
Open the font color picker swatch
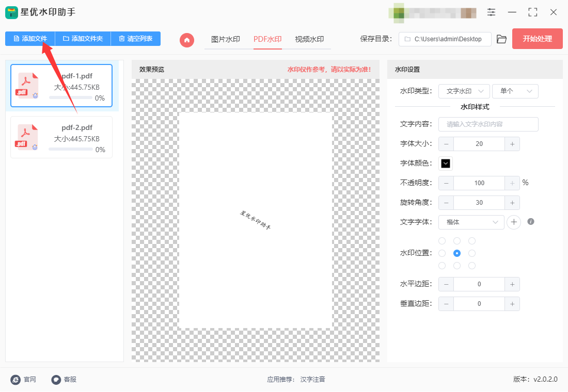coord(446,164)
